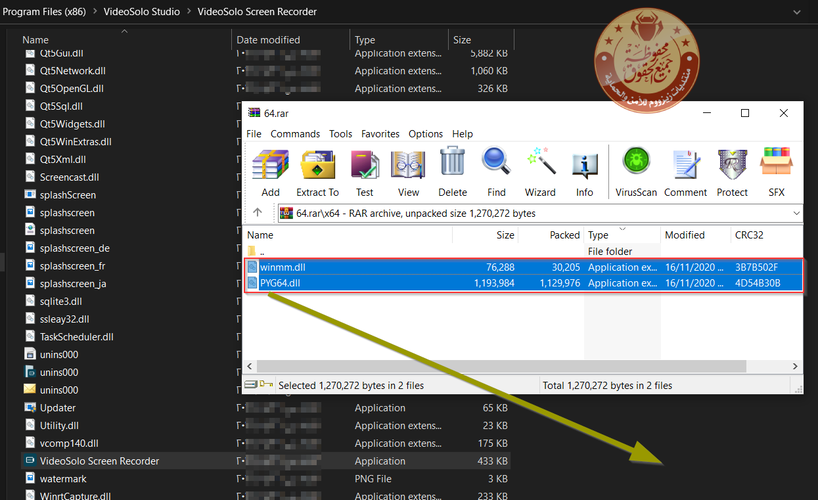Click the Updater application icon in Explorer
The image size is (818, 500).
tap(30, 408)
